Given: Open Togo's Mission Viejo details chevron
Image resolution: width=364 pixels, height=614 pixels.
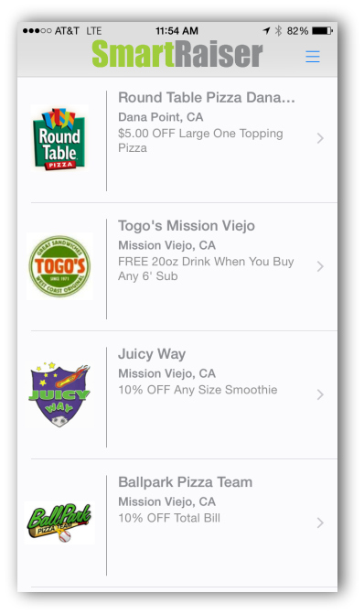Looking at the screenshot, I should [x=320, y=266].
